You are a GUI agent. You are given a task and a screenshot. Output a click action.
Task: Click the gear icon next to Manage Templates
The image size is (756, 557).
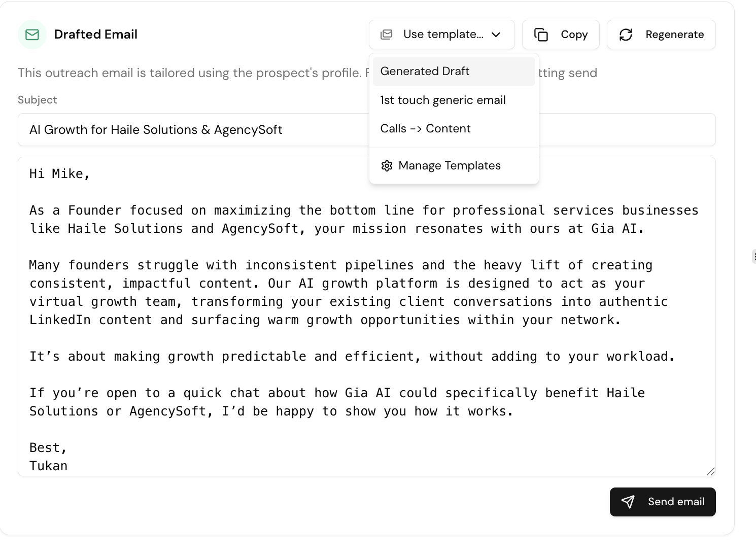pos(387,165)
